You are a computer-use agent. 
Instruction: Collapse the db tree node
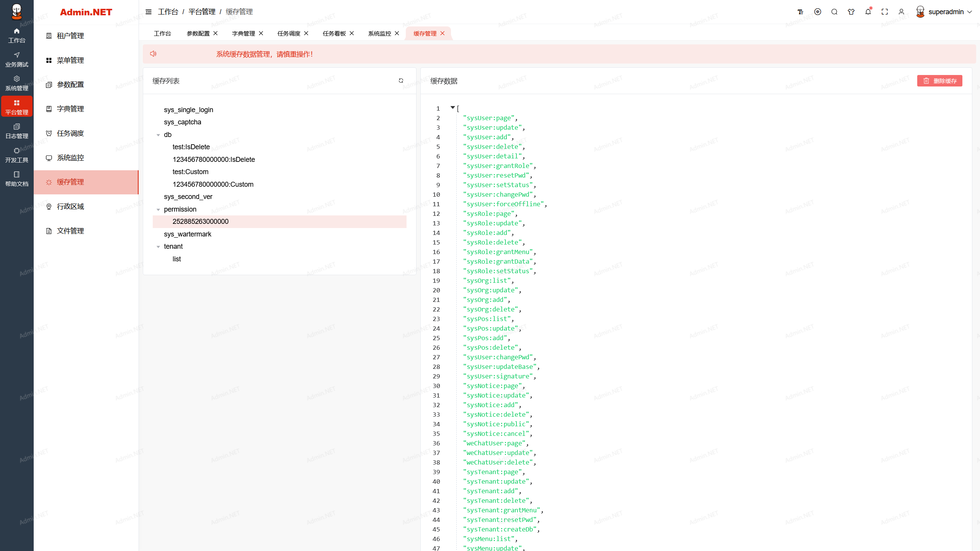pos(158,135)
